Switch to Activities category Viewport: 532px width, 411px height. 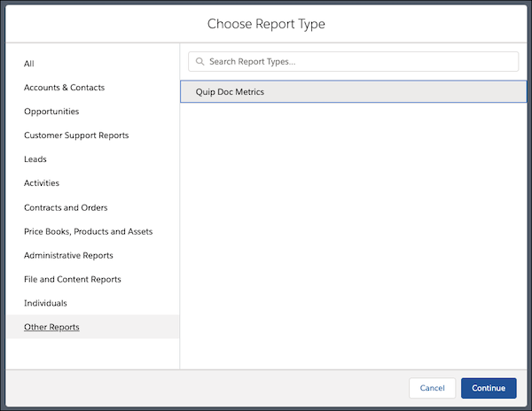(x=42, y=183)
